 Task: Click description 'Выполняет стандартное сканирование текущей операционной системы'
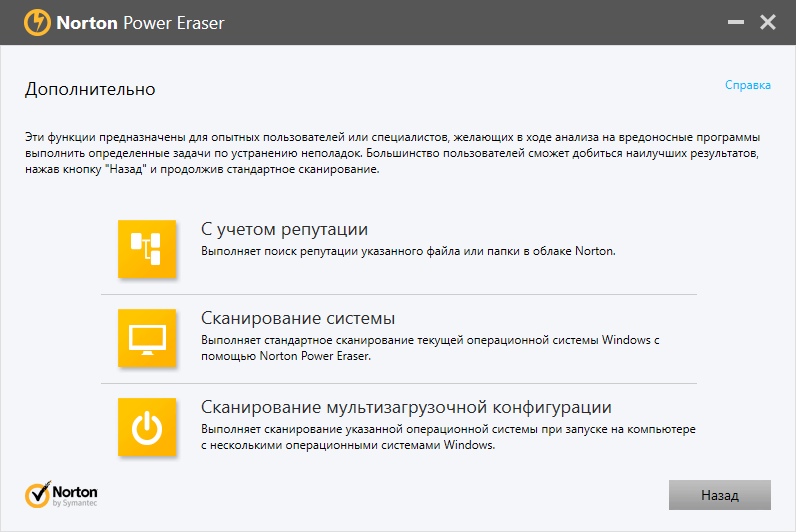pyautogui.click(x=430, y=348)
